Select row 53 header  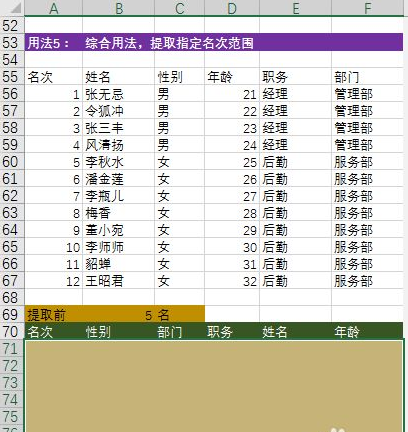12,42
